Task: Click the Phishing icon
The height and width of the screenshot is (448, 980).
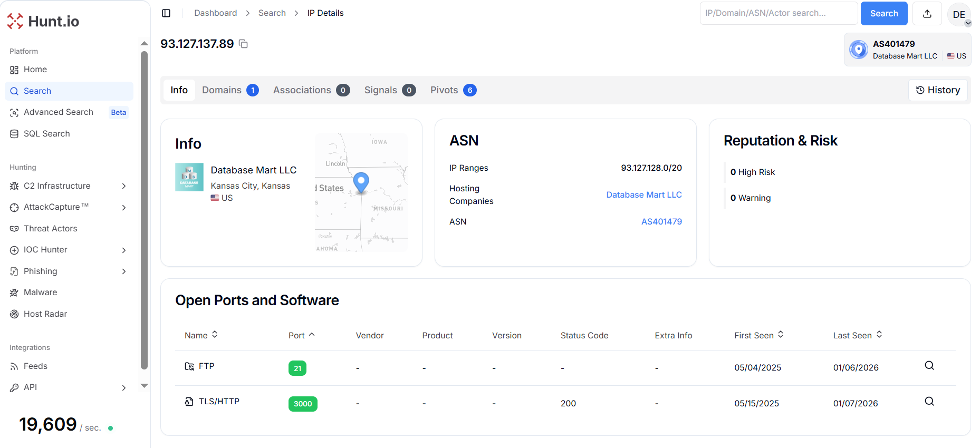Action: (x=14, y=271)
